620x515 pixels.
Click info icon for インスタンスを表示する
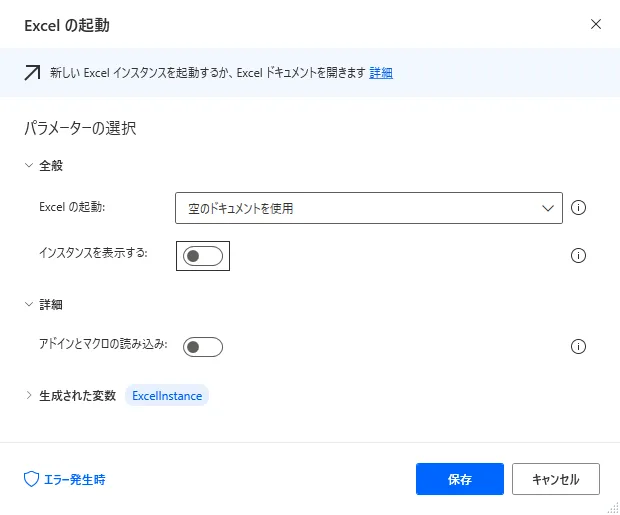click(578, 255)
